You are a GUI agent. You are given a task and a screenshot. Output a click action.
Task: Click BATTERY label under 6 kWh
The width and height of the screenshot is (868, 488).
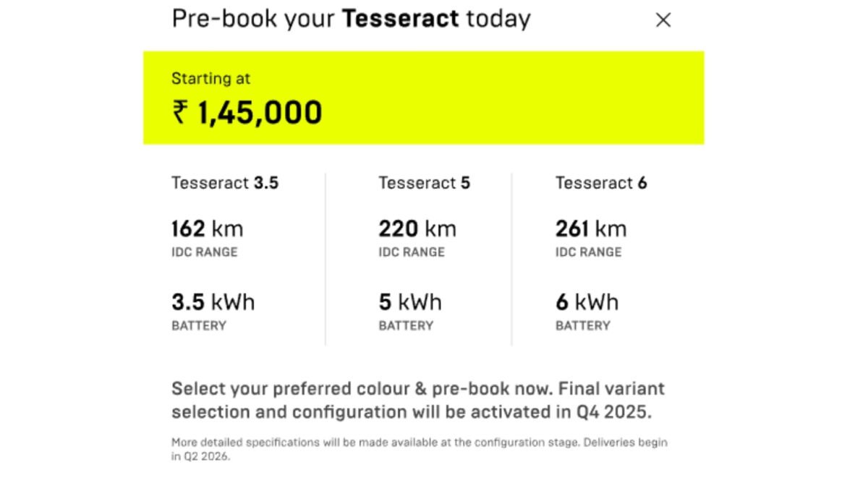pos(583,326)
